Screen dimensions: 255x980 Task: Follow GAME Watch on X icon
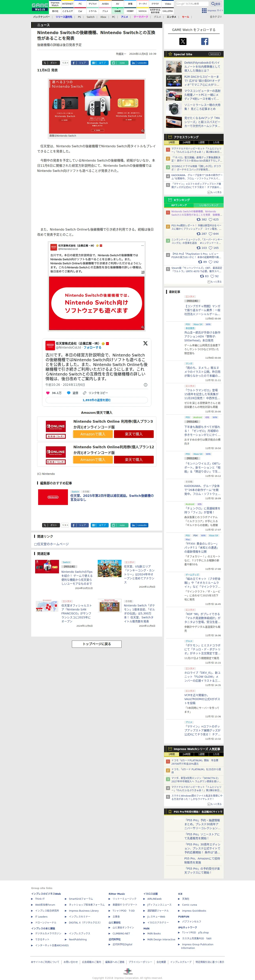(x=183, y=41)
